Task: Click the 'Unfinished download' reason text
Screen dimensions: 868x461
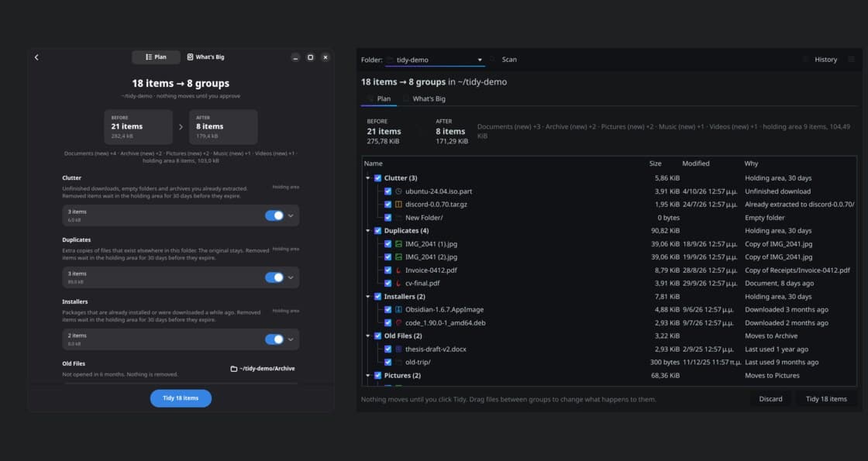Action: click(778, 191)
